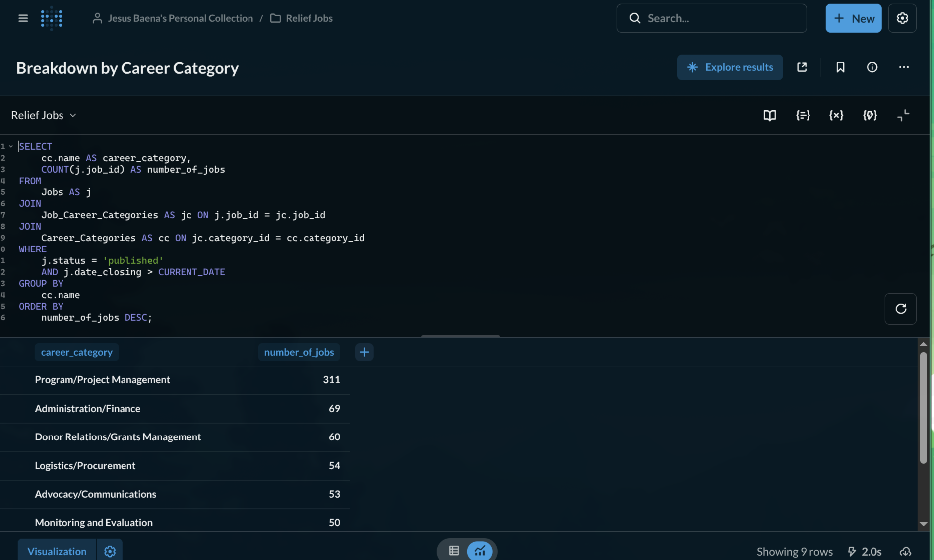Switch to table view toggle
This screenshot has height=560, width=934.
point(454,551)
